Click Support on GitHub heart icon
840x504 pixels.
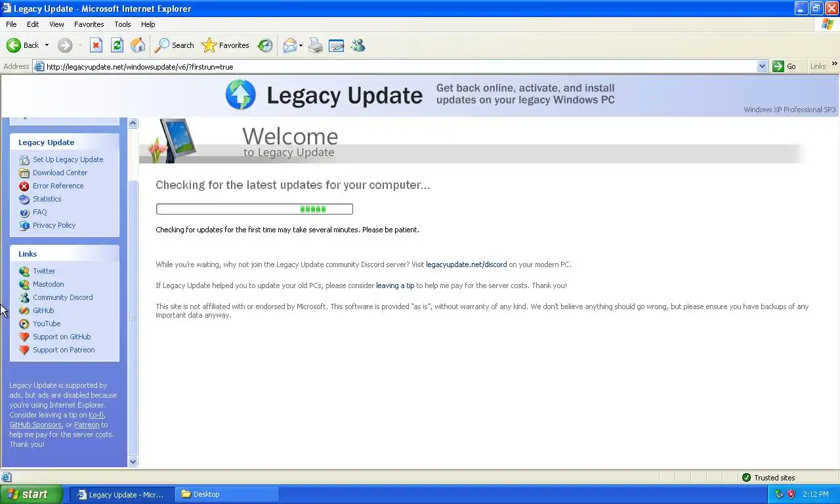(24, 337)
